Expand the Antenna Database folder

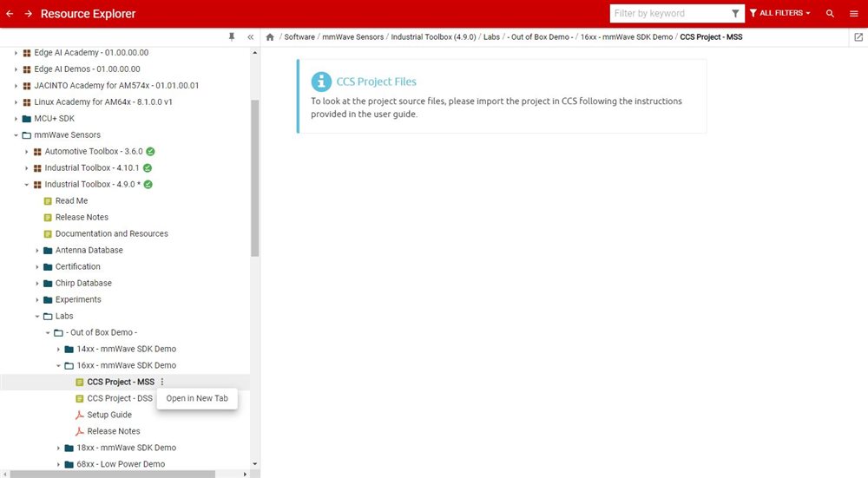click(37, 251)
